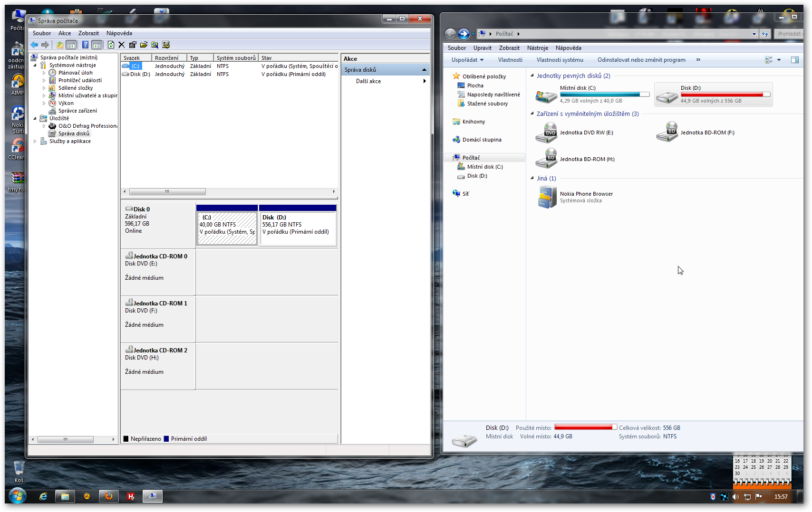Expand Místní uživatelé a skupiny node
Viewport: 812px width, 512px height.
pos(44,95)
